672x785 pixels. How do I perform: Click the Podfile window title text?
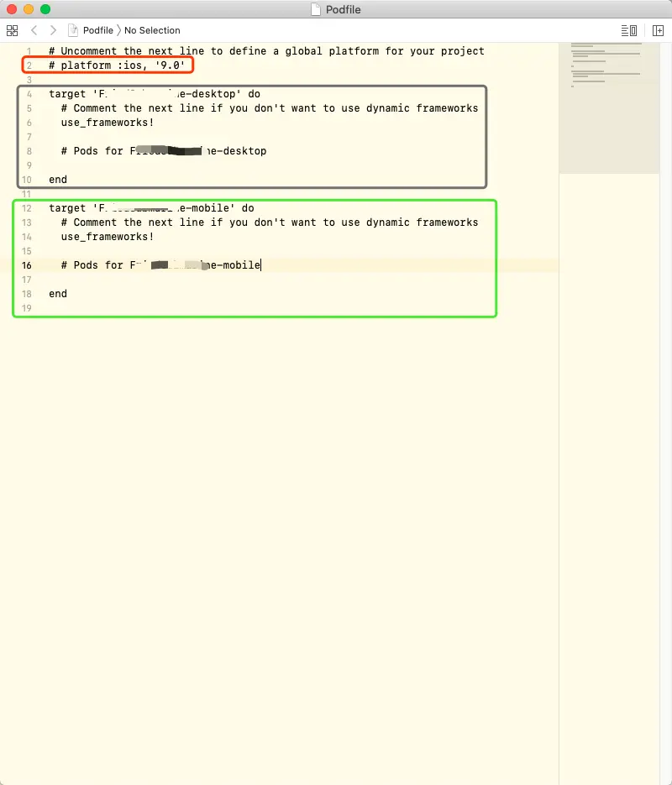[343, 9]
